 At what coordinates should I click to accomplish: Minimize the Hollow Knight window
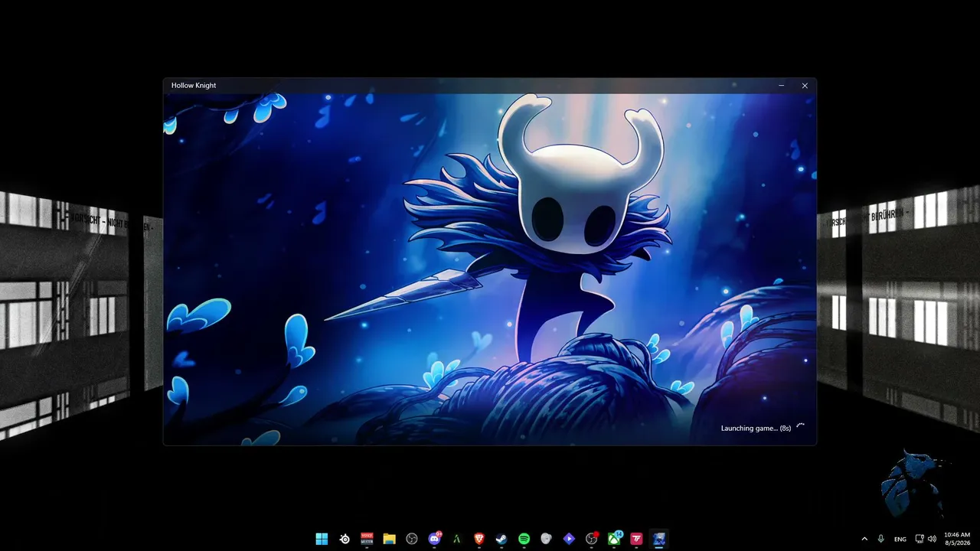pyautogui.click(x=782, y=86)
